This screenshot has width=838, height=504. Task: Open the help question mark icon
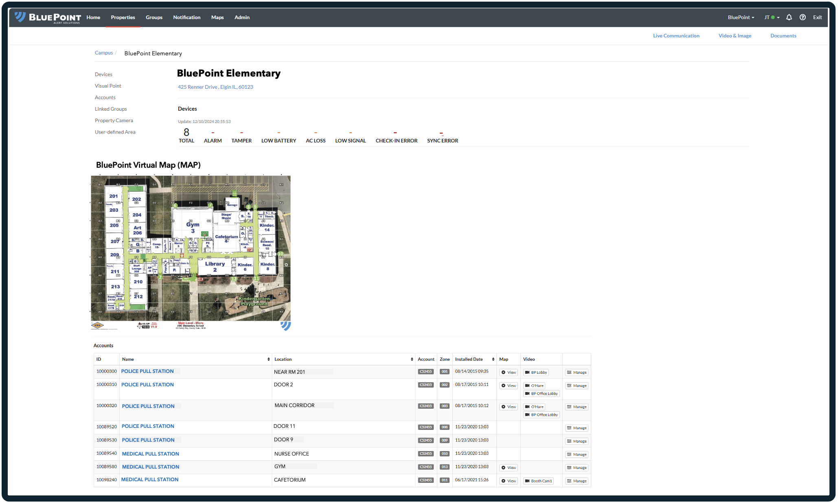point(802,18)
